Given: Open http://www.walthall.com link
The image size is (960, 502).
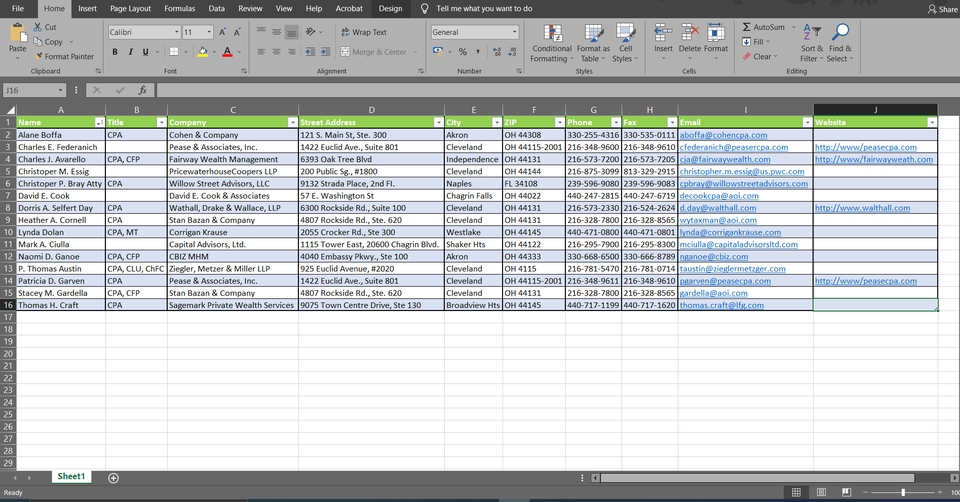Looking at the screenshot, I should [x=862, y=208].
